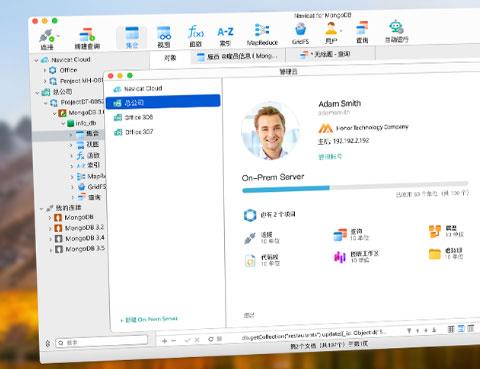This screenshot has height=369, width=480.
Task: Switch to the rightmost view mode button
Action: pos(470,328)
